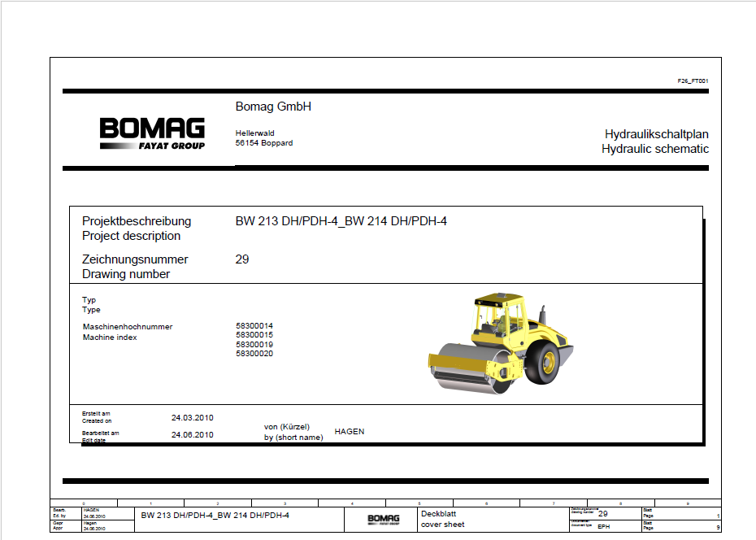Select the 'Bomag GmbH' company name
This screenshot has height=540, width=756.
click(273, 107)
